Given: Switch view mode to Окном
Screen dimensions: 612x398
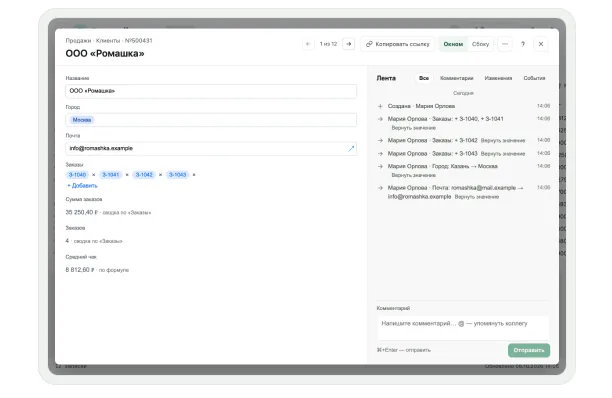Looking at the screenshot, I should pos(453,44).
